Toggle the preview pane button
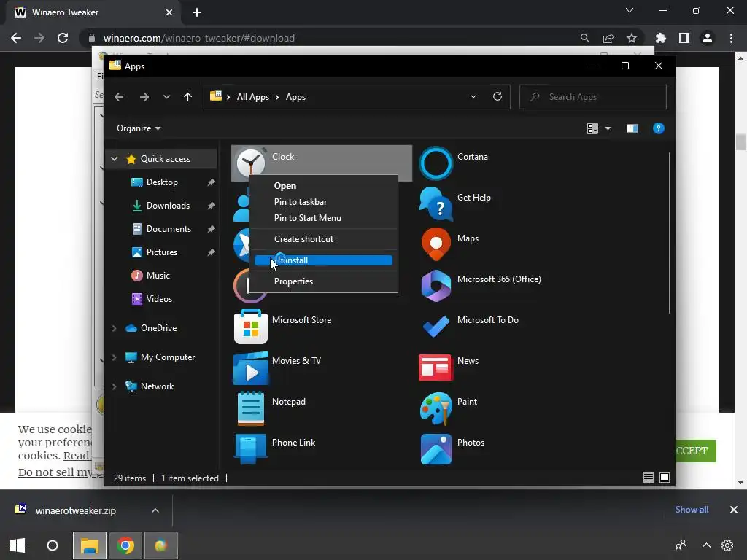 632,128
